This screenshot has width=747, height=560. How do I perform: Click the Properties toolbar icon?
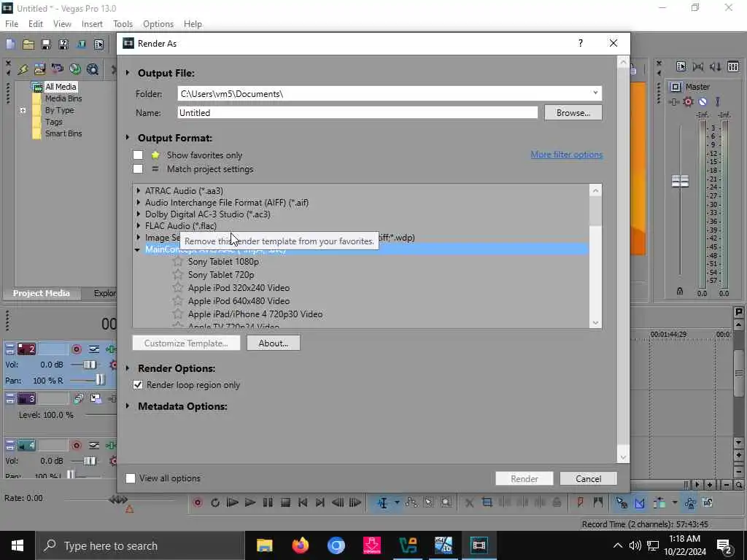98,44
